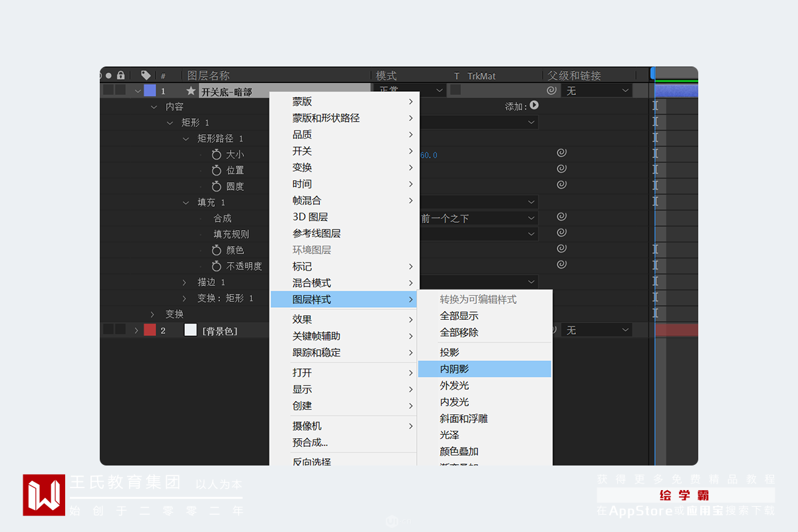Open 变换 context menu entry
This screenshot has width=798, height=532.
[344, 168]
